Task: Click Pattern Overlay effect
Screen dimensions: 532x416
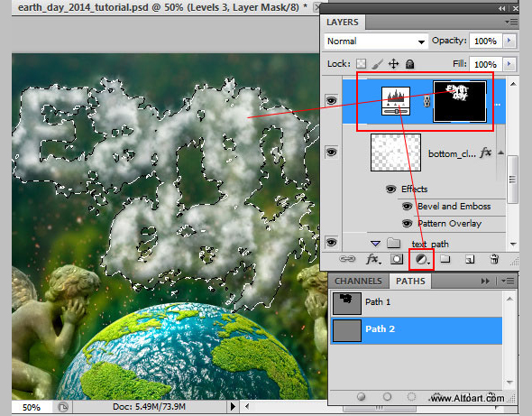Action: (450, 224)
